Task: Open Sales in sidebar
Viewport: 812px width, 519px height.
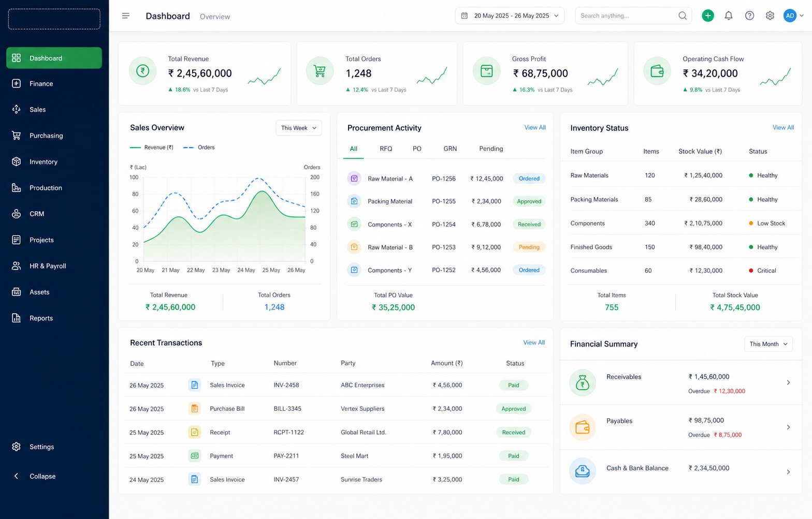Action: point(54,110)
